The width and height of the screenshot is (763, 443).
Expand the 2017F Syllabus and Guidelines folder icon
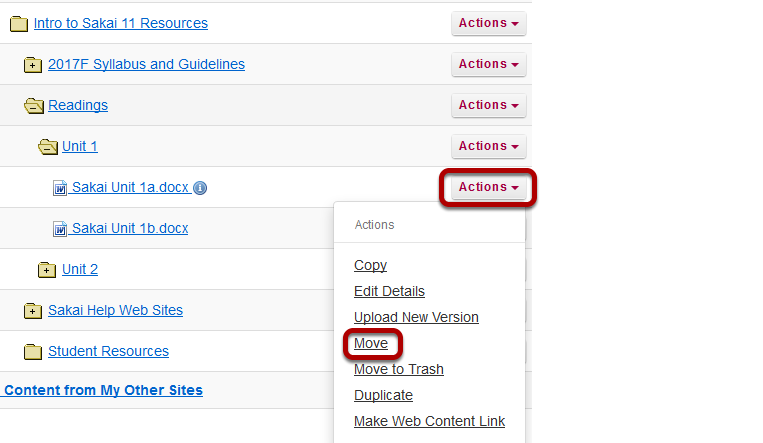[33, 64]
